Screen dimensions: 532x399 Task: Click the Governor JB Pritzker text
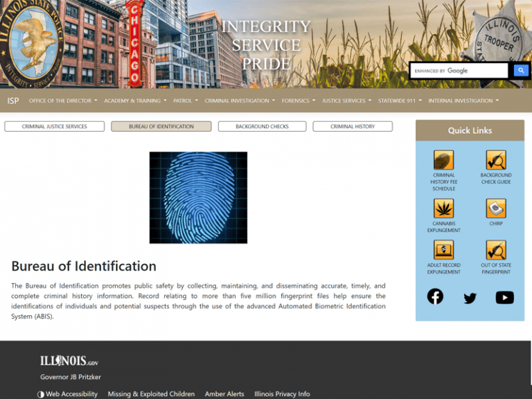[71, 377]
